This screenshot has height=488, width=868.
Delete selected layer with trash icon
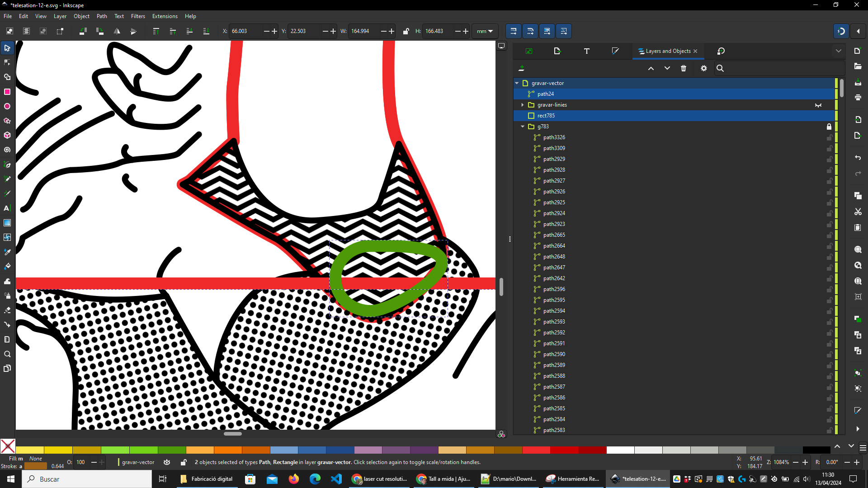pyautogui.click(x=684, y=68)
